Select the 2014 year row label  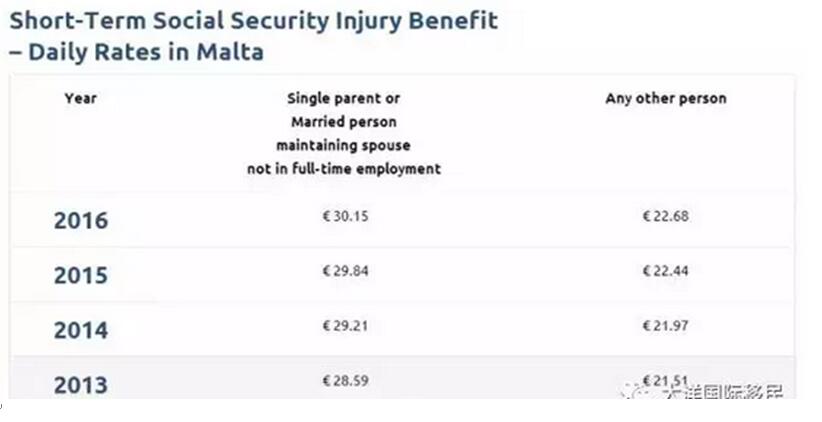[81, 330]
